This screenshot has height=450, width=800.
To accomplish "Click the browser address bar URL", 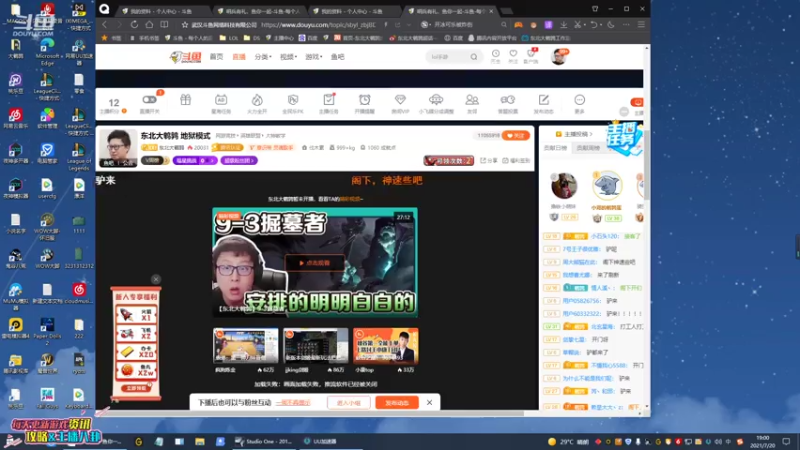I will [318, 24].
